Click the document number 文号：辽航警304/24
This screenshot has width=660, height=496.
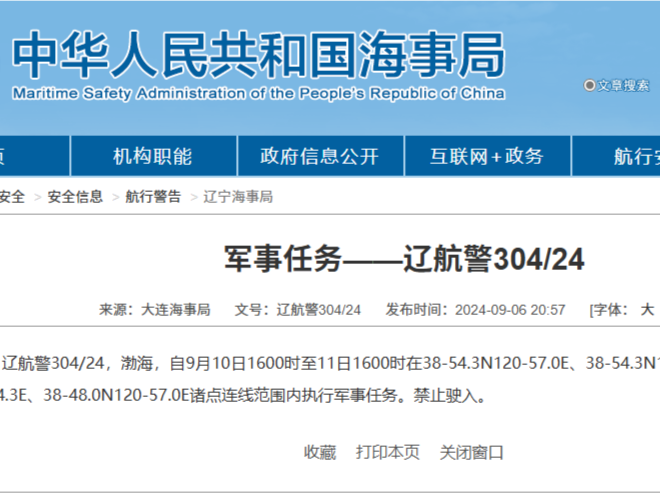(x=298, y=310)
